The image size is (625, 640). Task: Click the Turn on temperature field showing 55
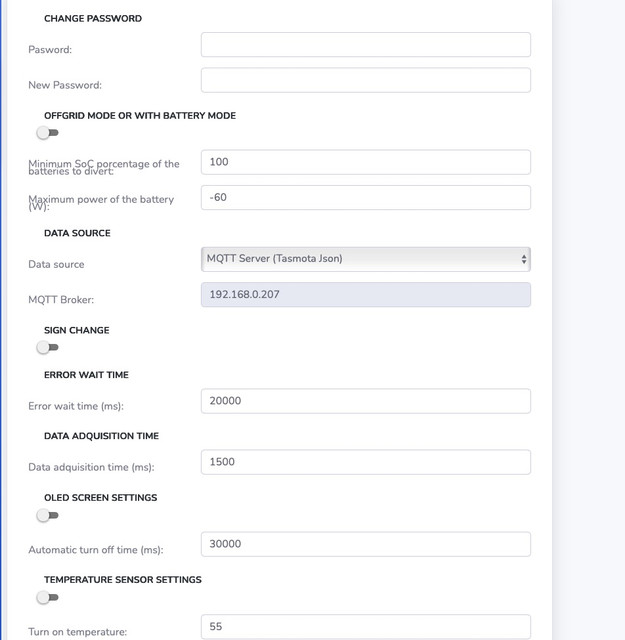[x=366, y=627]
